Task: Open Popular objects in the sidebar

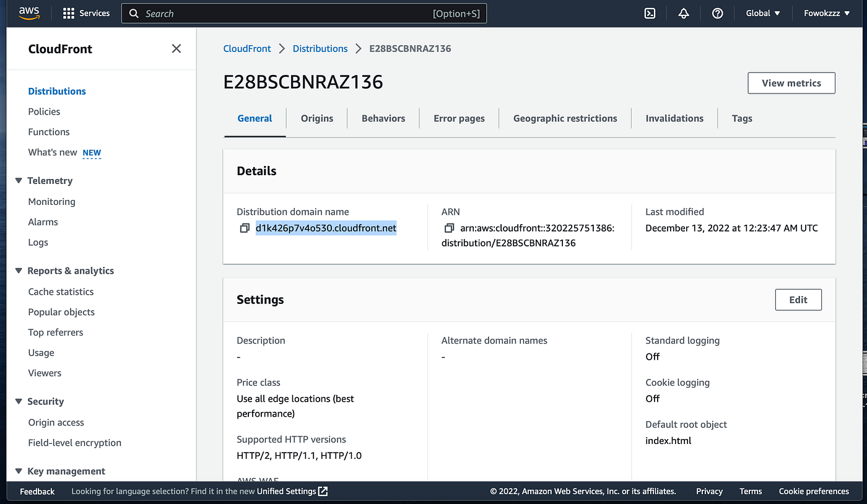Action: [61, 312]
